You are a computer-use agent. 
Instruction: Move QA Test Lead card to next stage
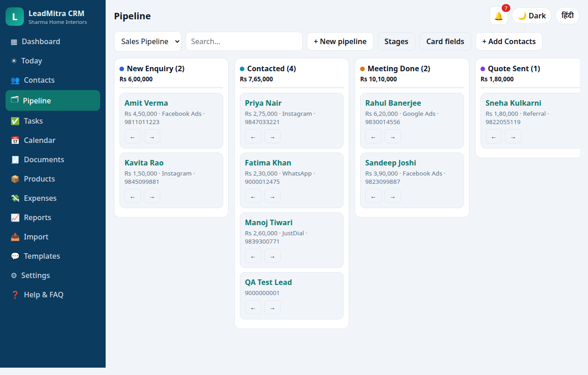tap(272, 307)
